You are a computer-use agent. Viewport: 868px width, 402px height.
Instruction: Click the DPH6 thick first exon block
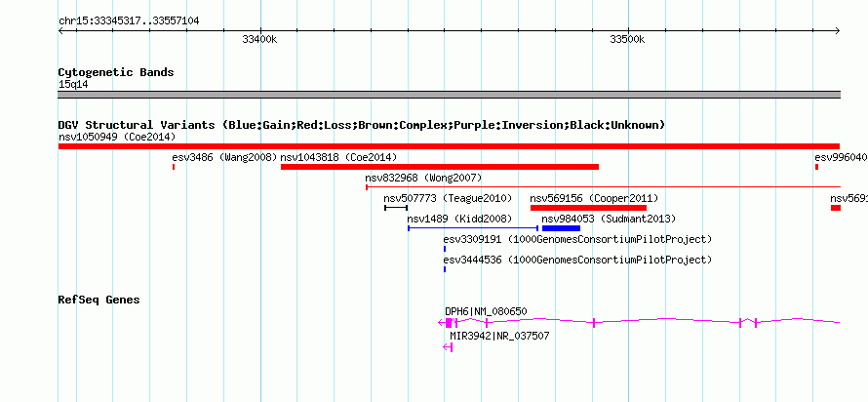click(x=449, y=323)
